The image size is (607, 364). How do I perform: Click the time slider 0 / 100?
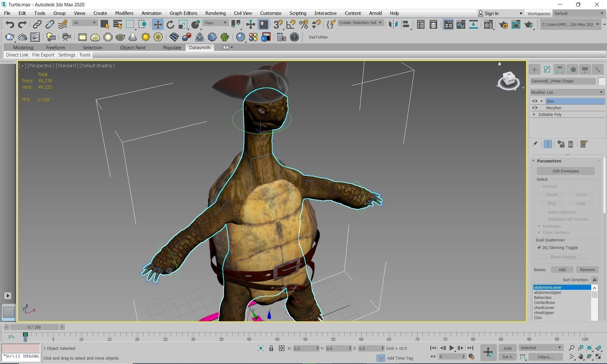[x=34, y=327]
